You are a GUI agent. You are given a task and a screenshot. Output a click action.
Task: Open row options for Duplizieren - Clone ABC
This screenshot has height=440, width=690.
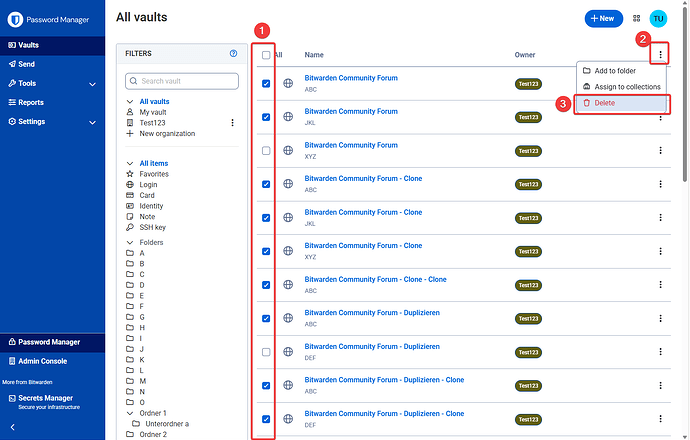(x=660, y=385)
